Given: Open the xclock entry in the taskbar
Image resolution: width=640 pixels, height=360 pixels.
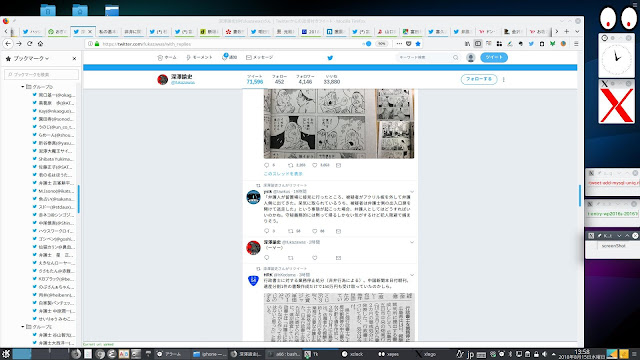Looking at the screenshot, I should click(x=353, y=354).
